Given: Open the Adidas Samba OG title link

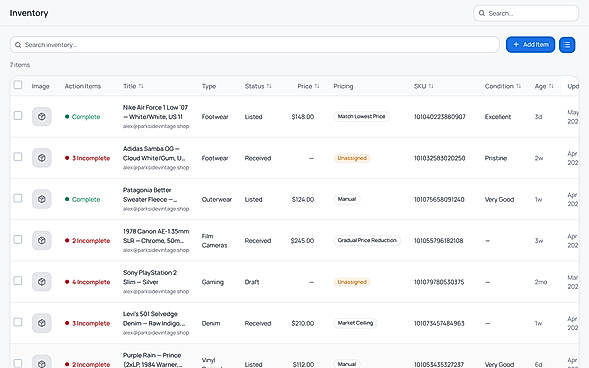Looking at the screenshot, I should point(154,153).
